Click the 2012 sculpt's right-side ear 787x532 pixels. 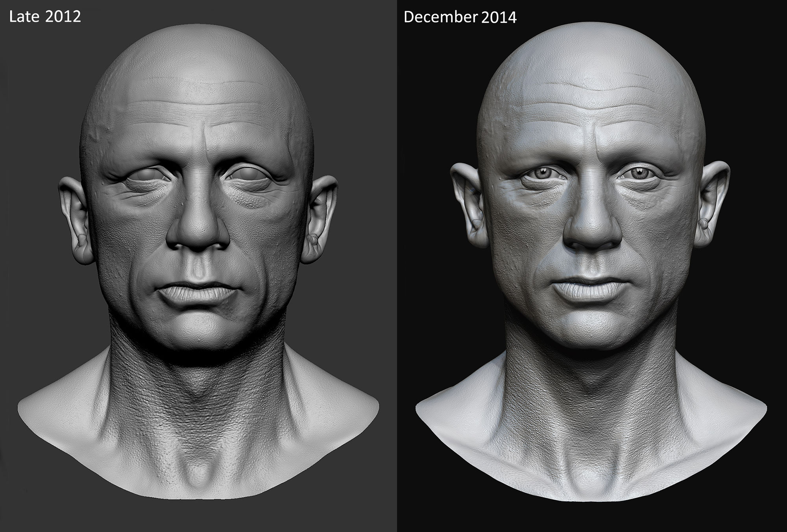(321, 220)
